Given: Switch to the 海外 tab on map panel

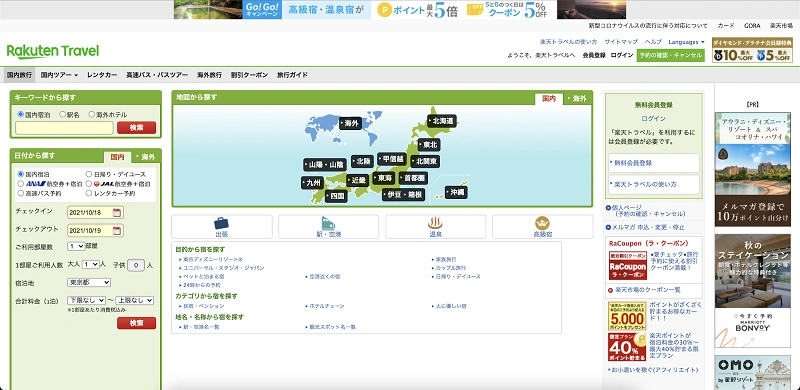Looking at the screenshot, I should pos(578,99).
